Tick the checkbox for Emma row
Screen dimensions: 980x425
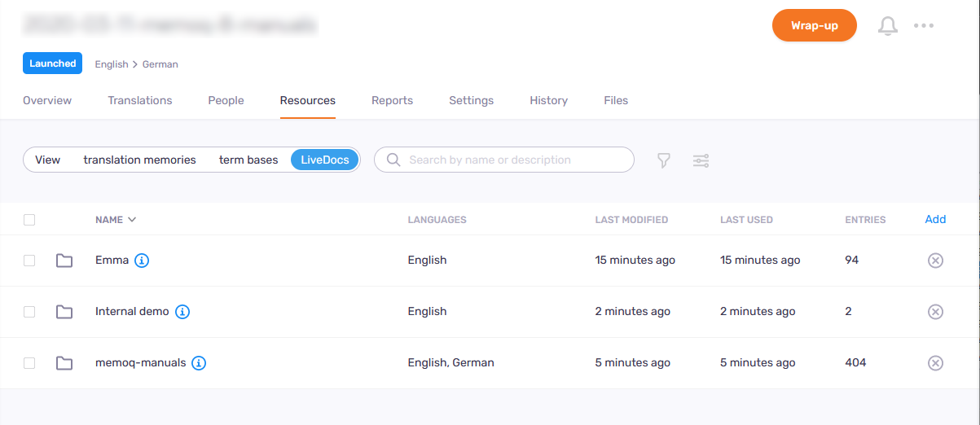coord(29,261)
